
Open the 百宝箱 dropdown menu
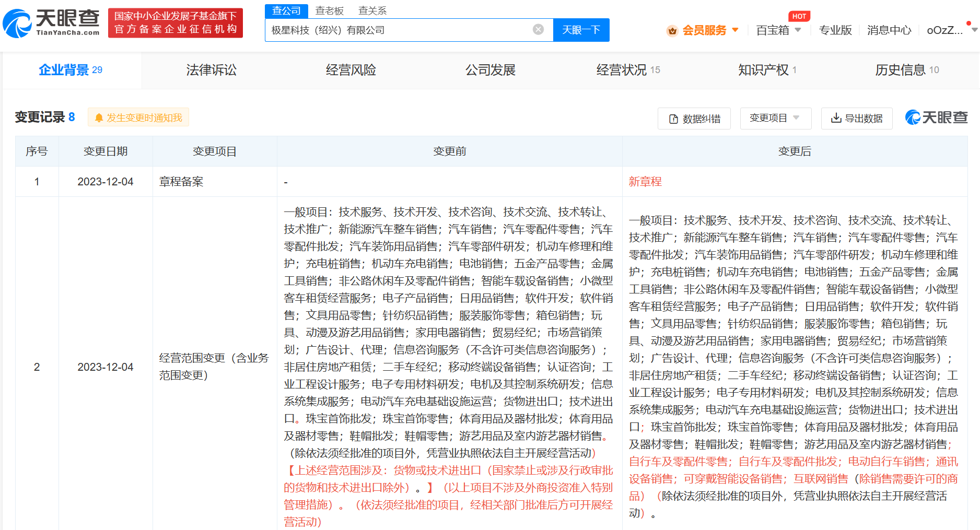798,30
